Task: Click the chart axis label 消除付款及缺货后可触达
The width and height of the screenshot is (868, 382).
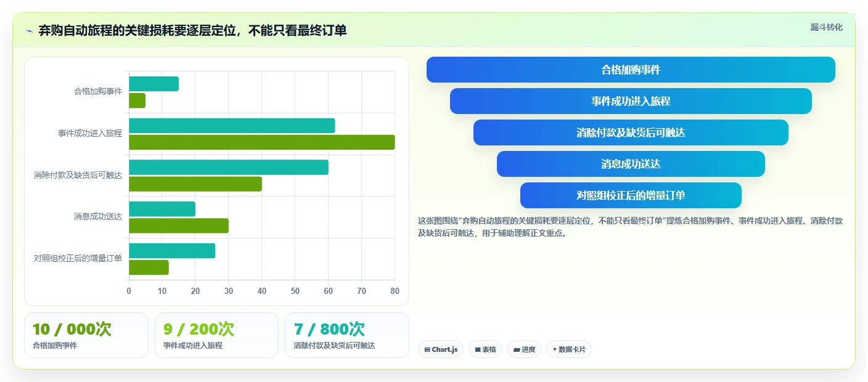Action: [x=78, y=175]
